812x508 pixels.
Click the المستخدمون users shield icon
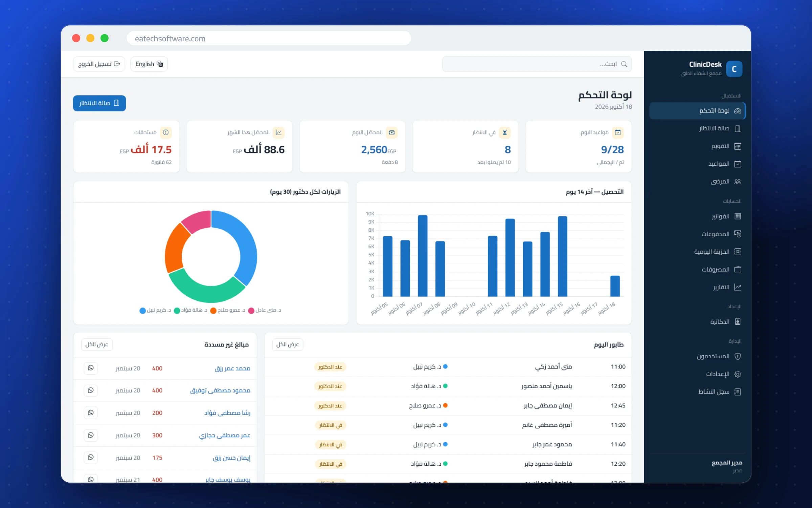[x=738, y=356]
